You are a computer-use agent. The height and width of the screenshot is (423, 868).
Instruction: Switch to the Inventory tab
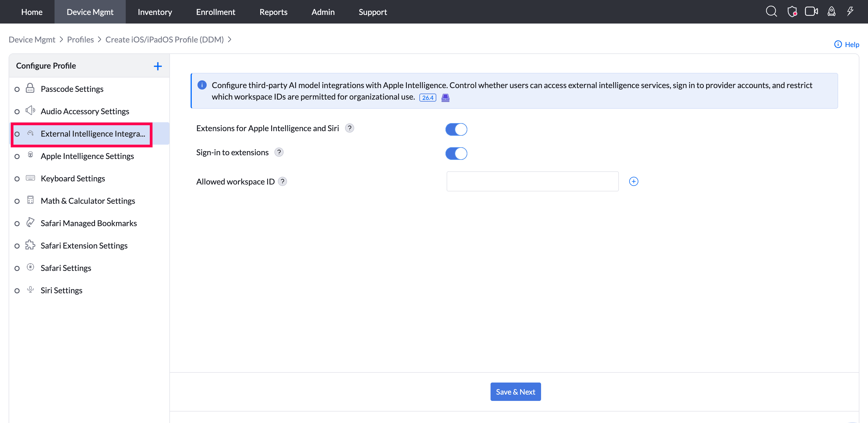pyautogui.click(x=155, y=12)
